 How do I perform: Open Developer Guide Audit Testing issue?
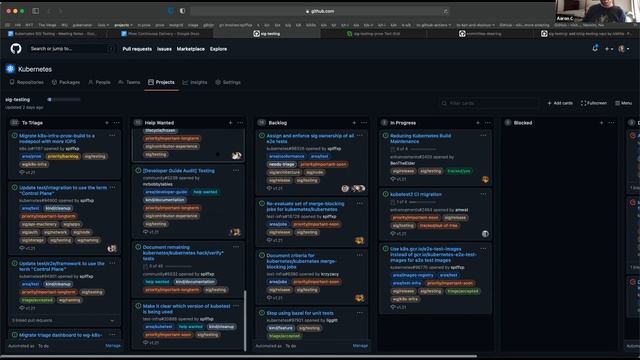[x=179, y=171]
